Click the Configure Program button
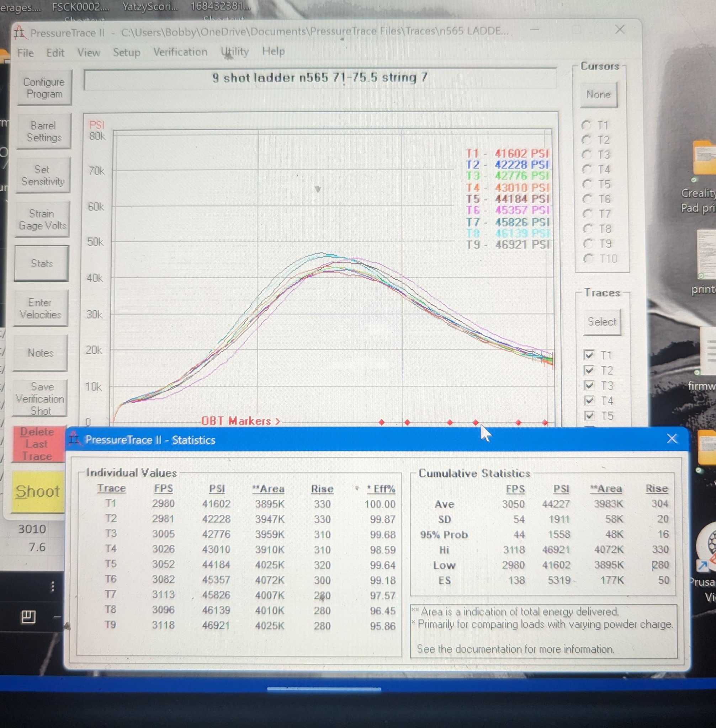Viewport: 716px width, 728px height. click(x=44, y=87)
